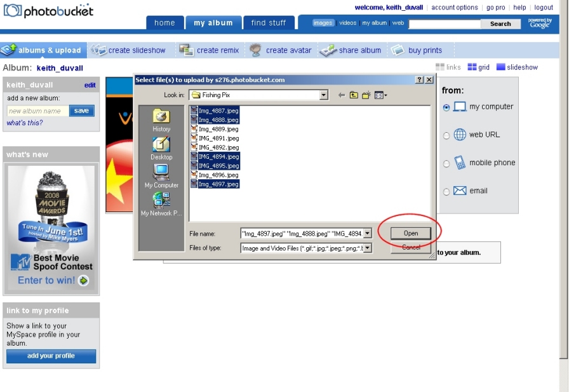Select Img_4889.jpeg in the file list
Screen dimensions: 569x392
(x=218, y=129)
